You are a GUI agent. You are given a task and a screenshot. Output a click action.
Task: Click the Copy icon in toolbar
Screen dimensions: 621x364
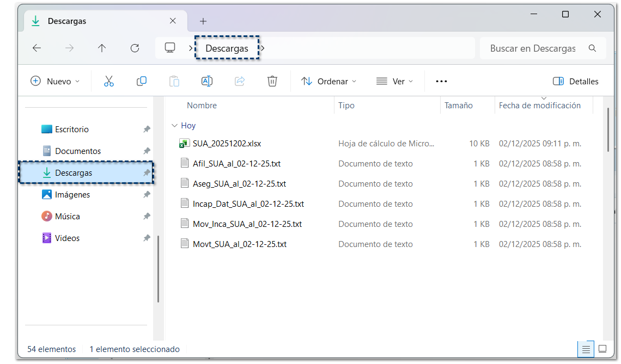[x=142, y=81]
